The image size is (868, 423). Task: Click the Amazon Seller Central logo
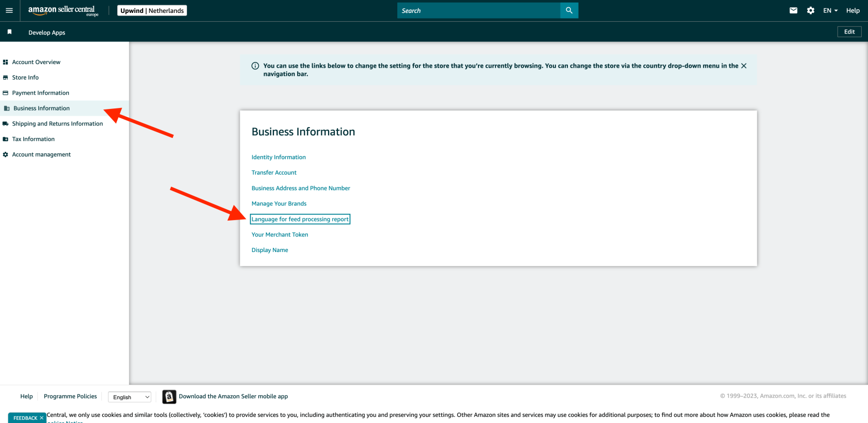[63, 10]
